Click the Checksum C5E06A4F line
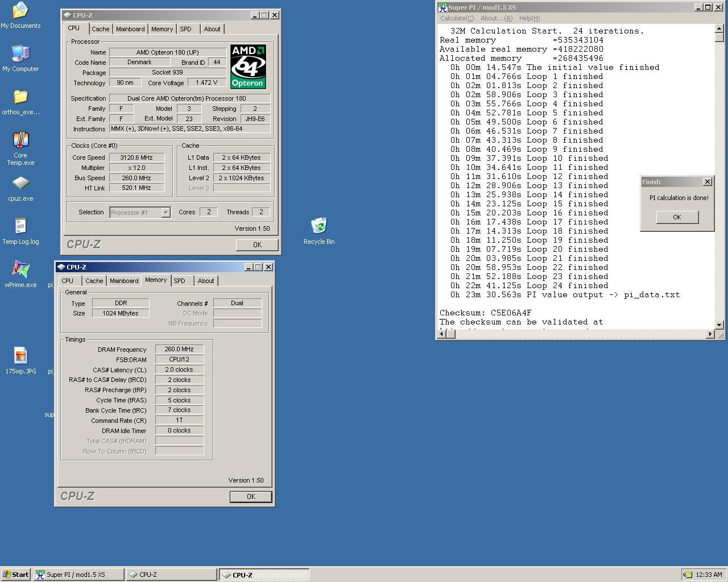728x582 pixels. 486,313
